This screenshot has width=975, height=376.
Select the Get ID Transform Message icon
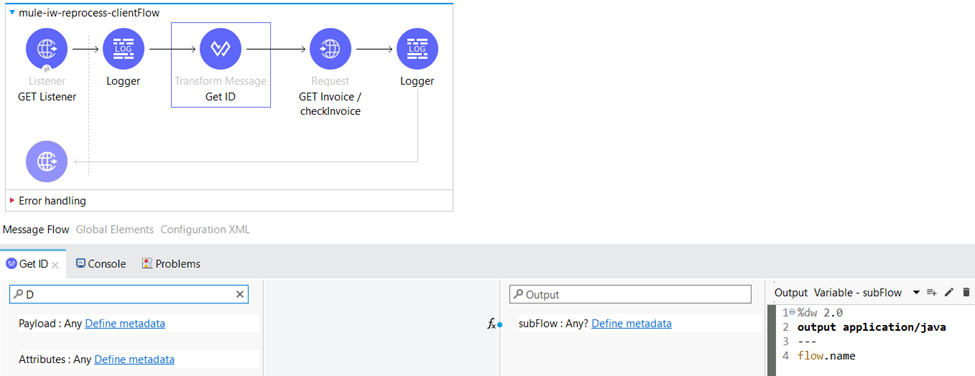pos(221,49)
